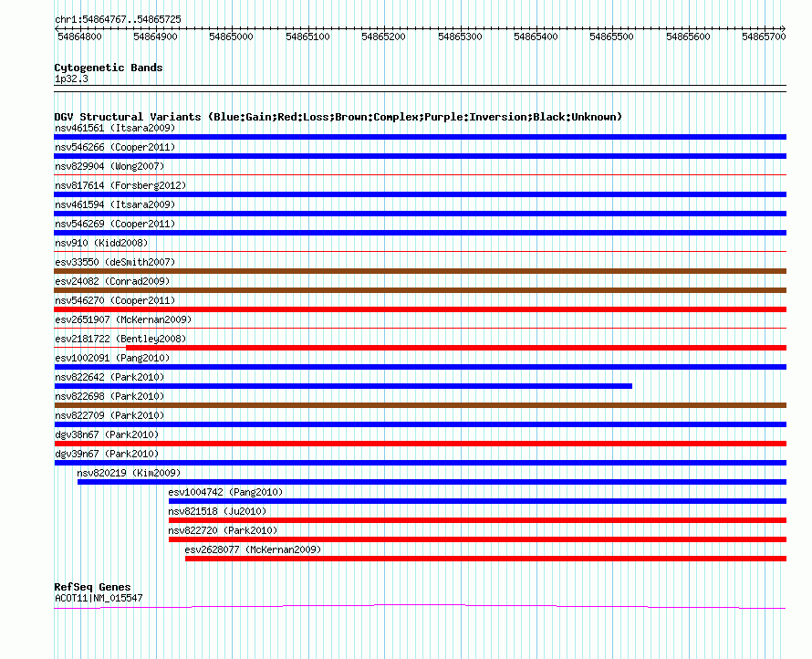Open the nsv822698 (Park2010) label
This screenshot has width=812, height=659.
click(109, 396)
